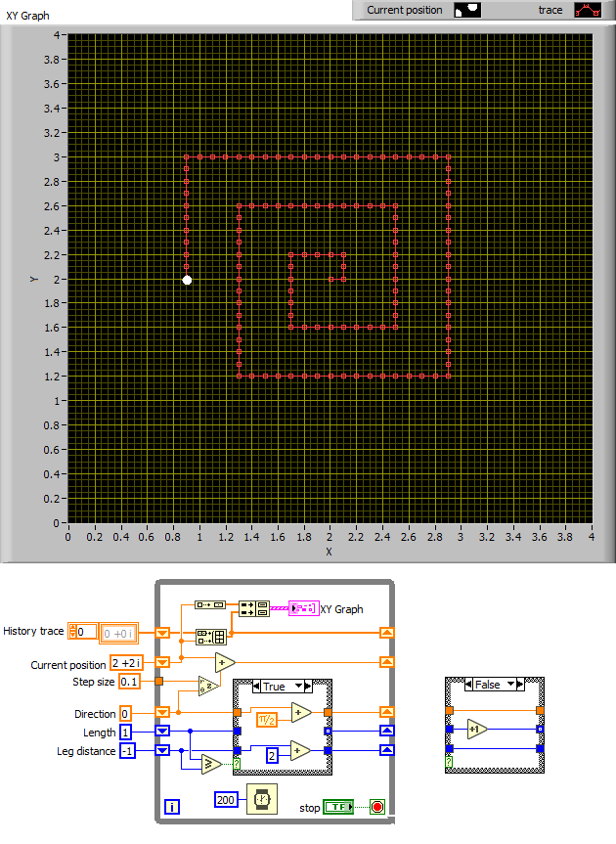The image size is (616, 844).
Task: Go to previous case on True structure
Action: pos(256,687)
